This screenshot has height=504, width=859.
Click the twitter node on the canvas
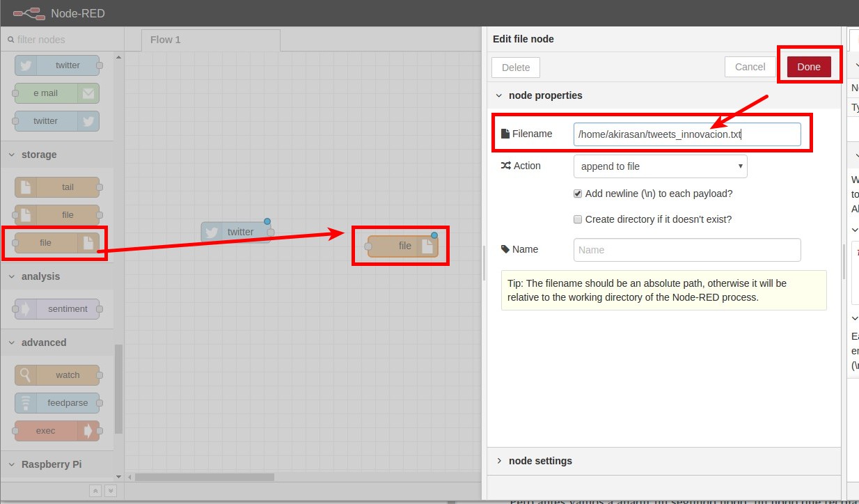tap(236, 232)
